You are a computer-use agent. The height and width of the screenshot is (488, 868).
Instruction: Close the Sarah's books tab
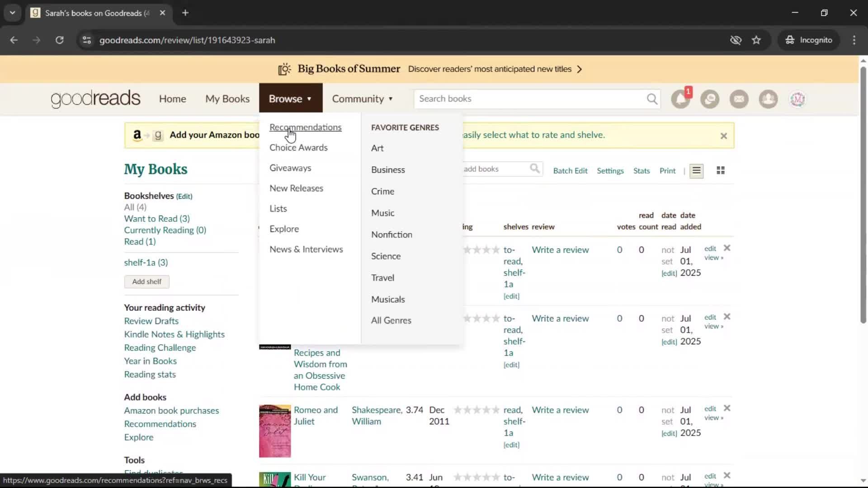tap(162, 13)
